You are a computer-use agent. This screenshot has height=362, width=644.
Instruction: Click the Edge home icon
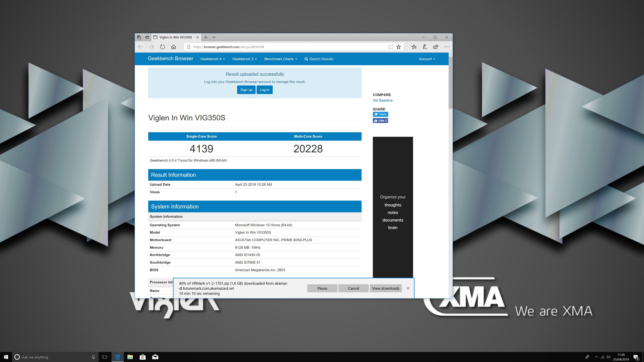(x=174, y=47)
